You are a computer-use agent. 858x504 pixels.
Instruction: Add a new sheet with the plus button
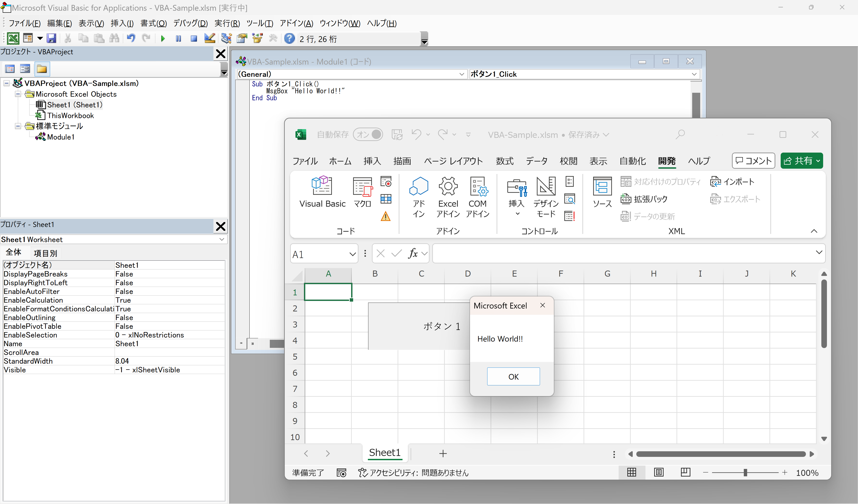click(443, 453)
